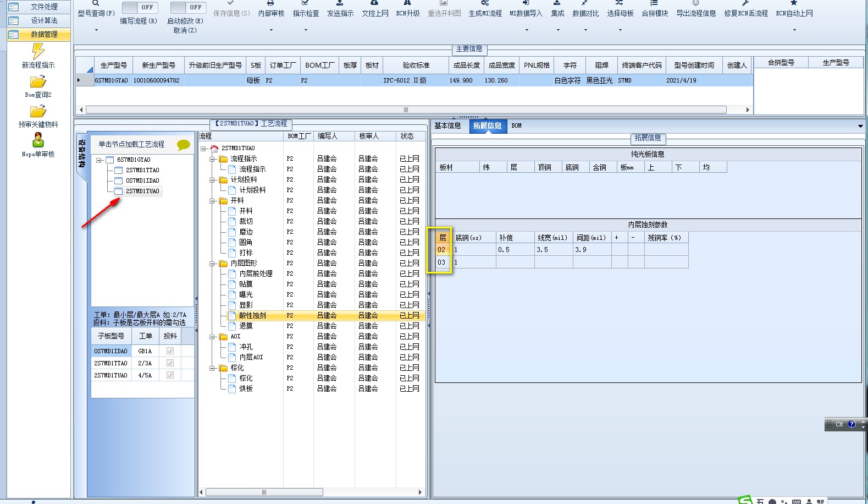
Task: Click the process tree horizontal scrollbar
Action: pos(264,492)
